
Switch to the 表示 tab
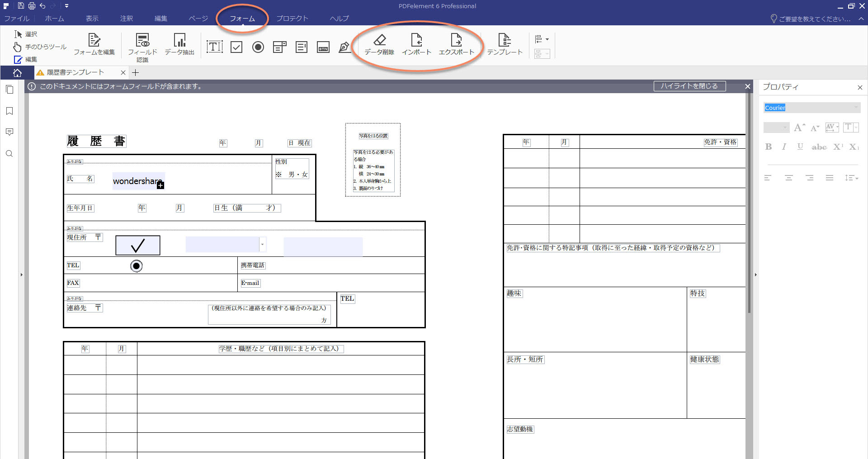pos(92,19)
